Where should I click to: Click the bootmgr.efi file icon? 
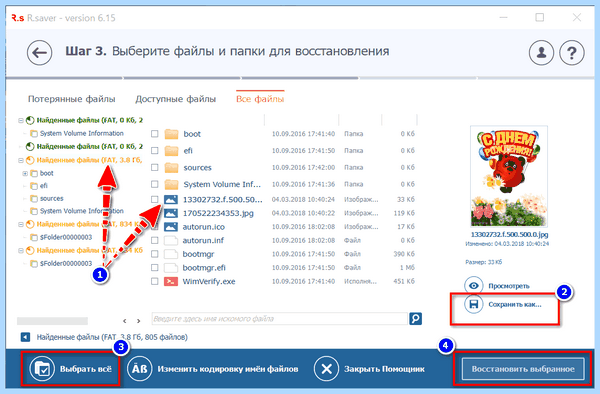coord(171,268)
